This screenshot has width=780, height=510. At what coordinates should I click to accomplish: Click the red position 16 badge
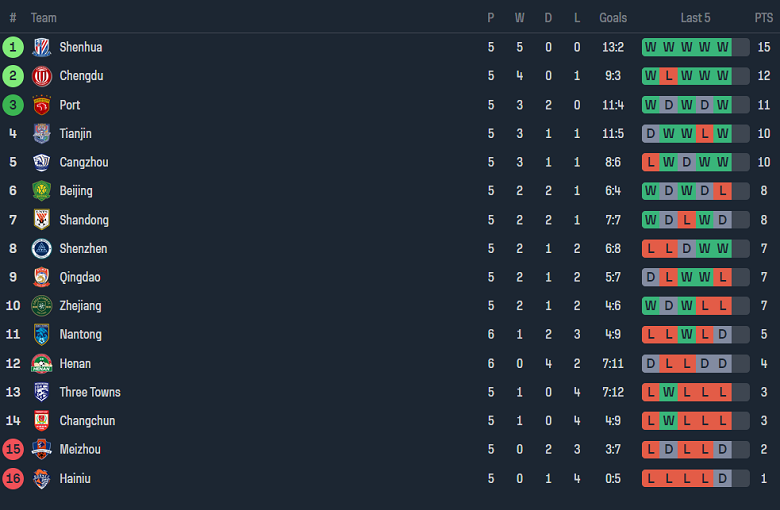(13, 479)
